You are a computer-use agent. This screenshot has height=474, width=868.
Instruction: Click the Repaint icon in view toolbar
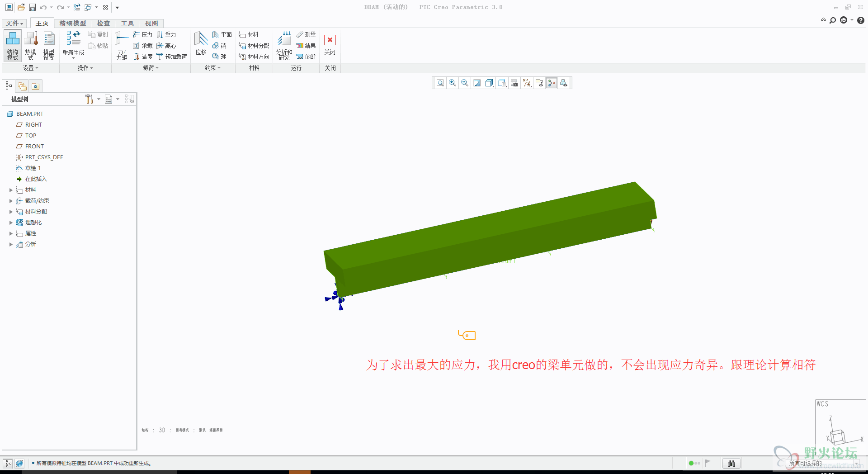tap(477, 83)
